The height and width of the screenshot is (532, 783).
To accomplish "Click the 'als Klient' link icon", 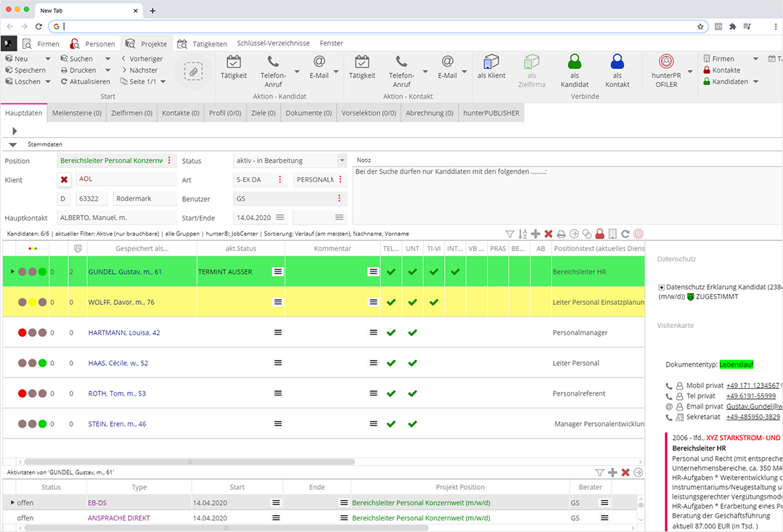I will pos(491,62).
